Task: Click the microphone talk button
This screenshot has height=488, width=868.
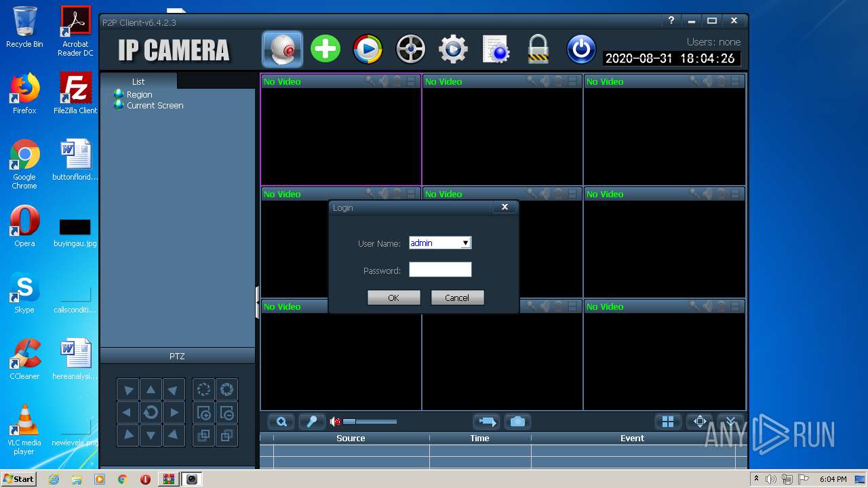Action: pyautogui.click(x=312, y=422)
